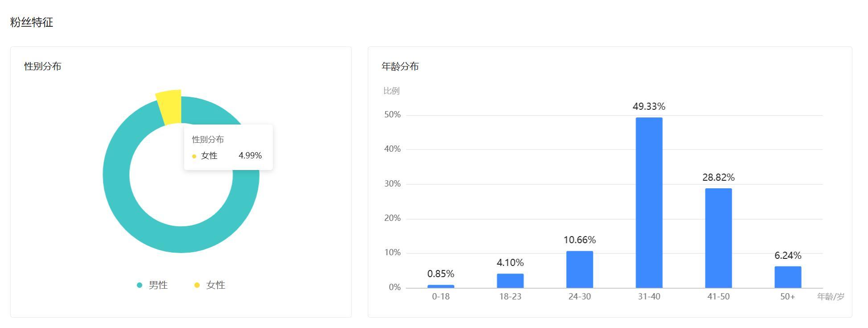The image size is (868, 328).
Task: Select the tallest 31-40 age bar
Action: pos(649,203)
